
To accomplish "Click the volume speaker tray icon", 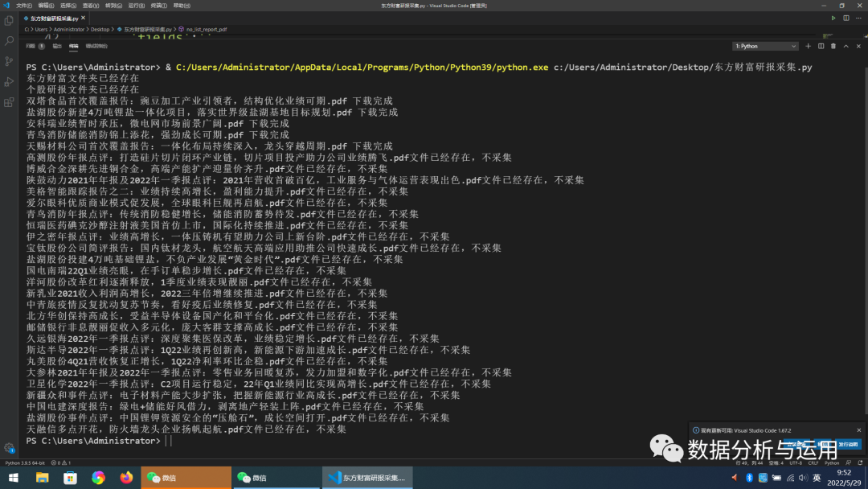I will point(803,478).
